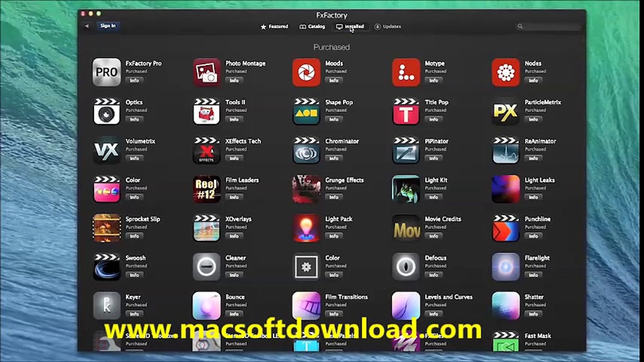The image size is (644, 362).
Task: Open the Movie Credits plugin icon
Action: pos(406,228)
